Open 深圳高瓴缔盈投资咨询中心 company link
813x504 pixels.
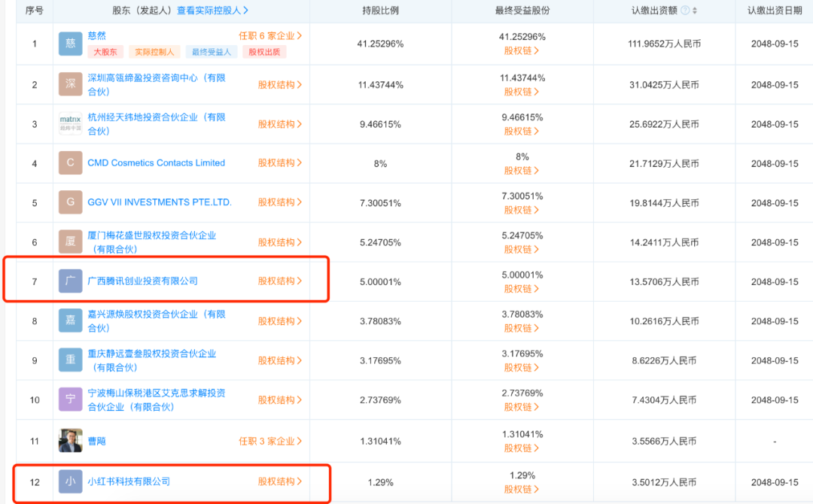pyautogui.click(x=157, y=84)
